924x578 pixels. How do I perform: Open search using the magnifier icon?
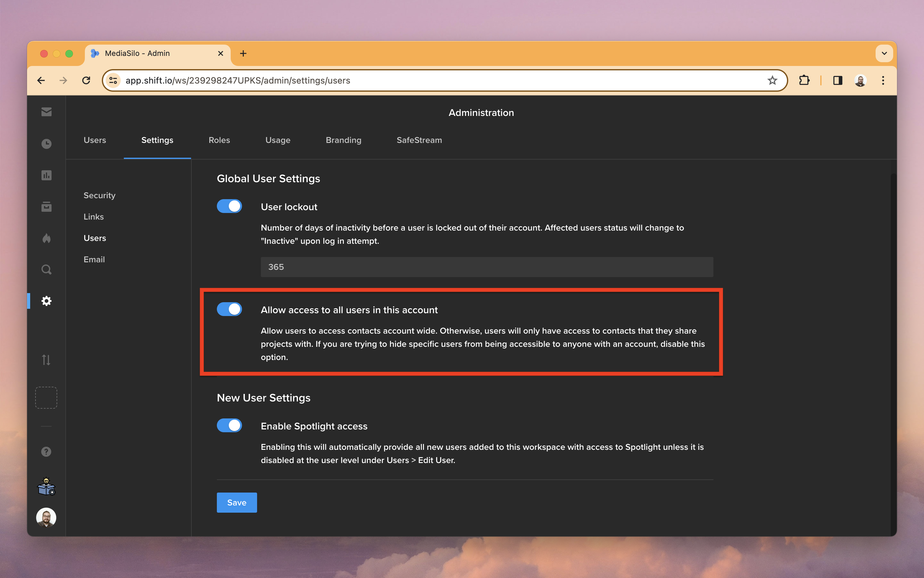point(46,269)
